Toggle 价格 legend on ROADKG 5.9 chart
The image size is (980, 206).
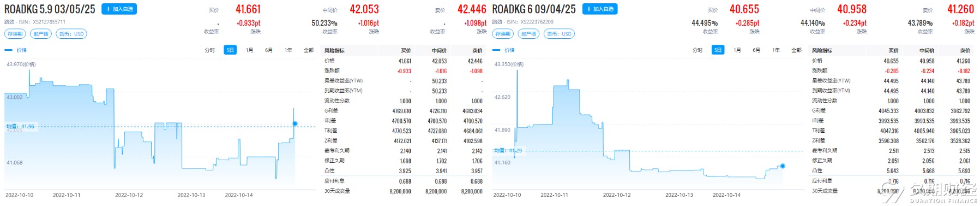click(x=15, y=50)
